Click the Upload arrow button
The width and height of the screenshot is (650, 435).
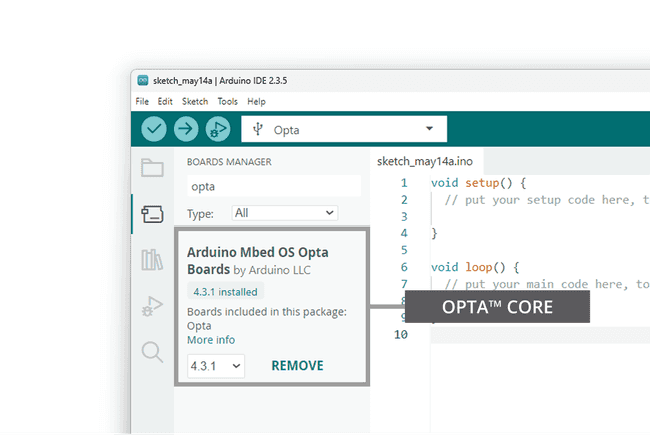186,129
